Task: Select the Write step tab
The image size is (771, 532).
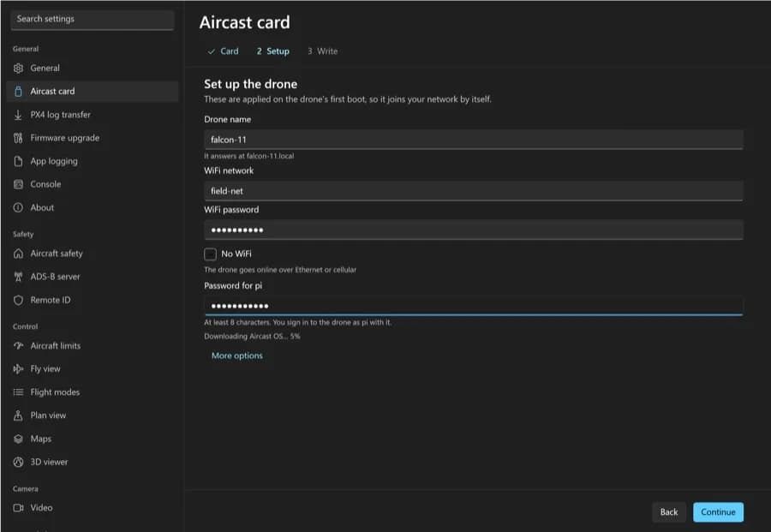Action: (323, 51)
